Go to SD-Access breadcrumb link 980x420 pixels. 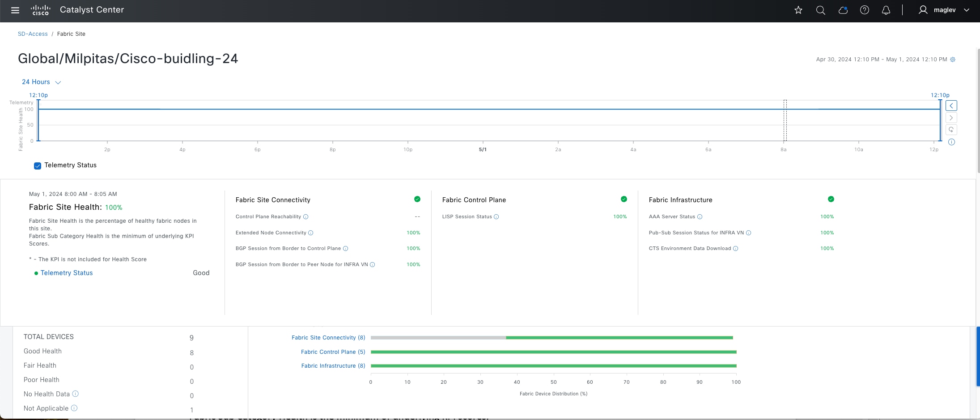(x=33, y=34)
